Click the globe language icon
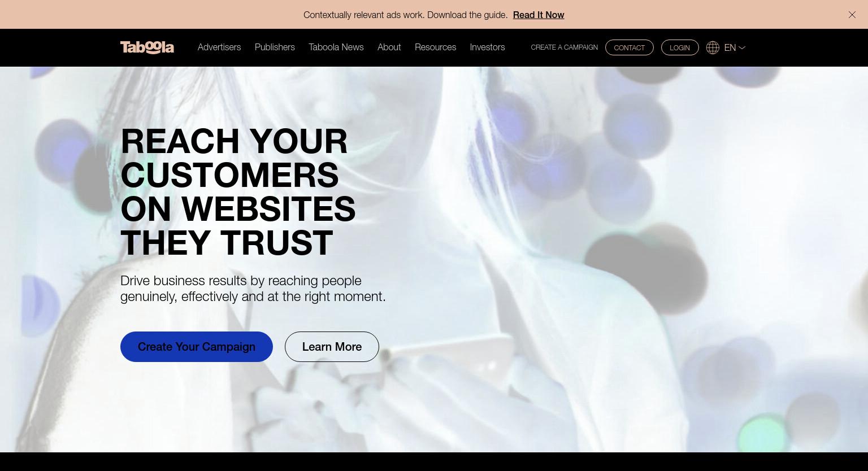 [x=713, y=47]
